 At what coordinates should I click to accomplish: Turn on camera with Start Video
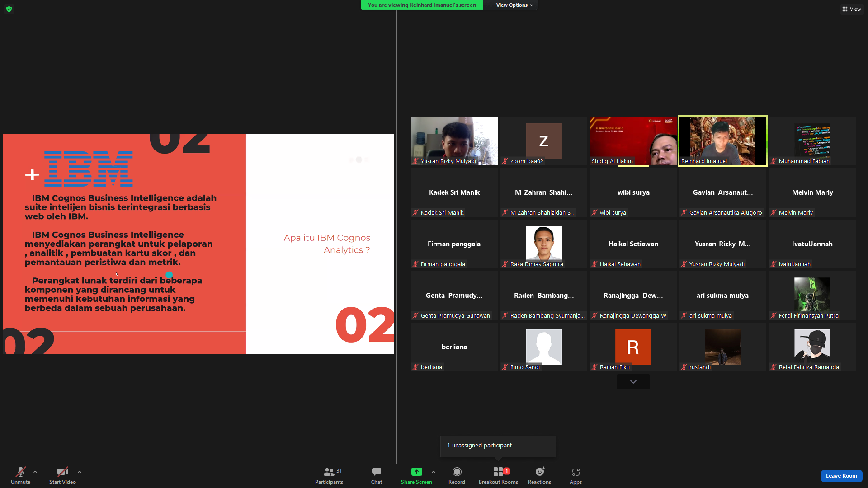tap(62, 475)
